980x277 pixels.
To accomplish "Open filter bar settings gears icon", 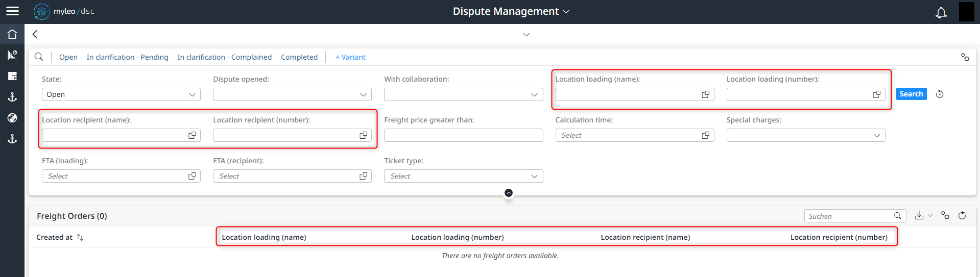I will coord(965,57).
